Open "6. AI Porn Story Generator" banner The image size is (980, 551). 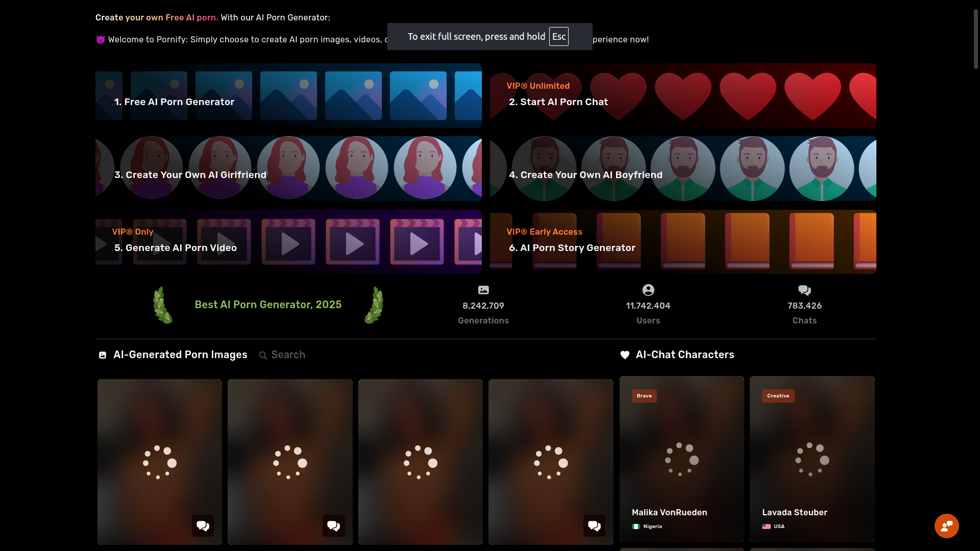click(x=683, y=242)
